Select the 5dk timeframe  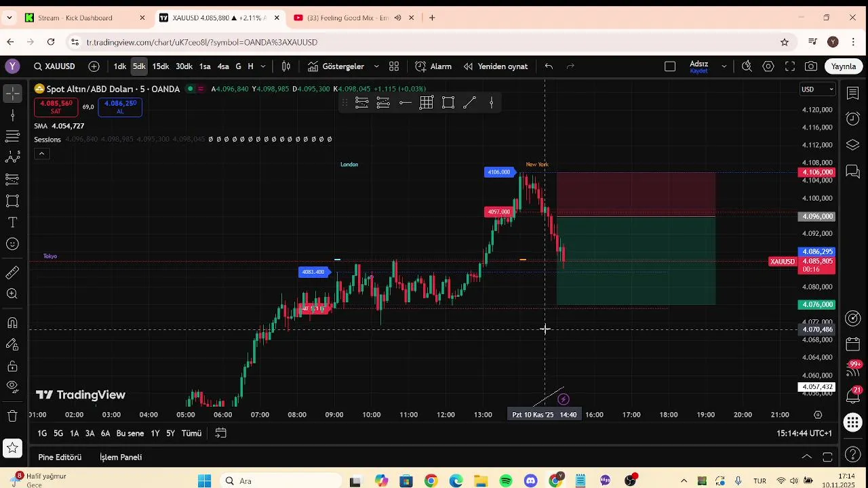point(139,66)
